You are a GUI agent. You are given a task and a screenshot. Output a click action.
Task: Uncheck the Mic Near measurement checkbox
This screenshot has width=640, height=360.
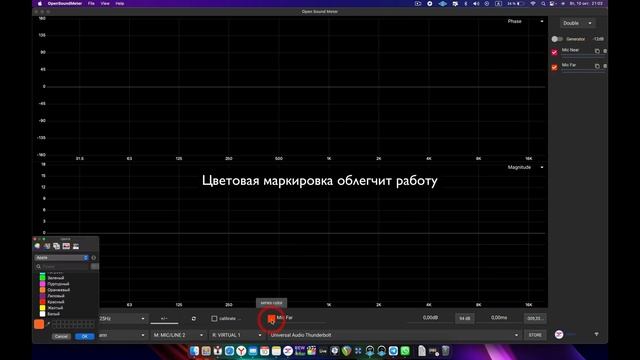tap(554, 52)
